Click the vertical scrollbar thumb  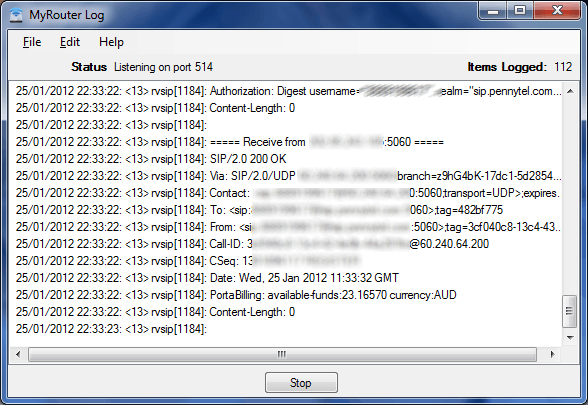click(569, 311)
